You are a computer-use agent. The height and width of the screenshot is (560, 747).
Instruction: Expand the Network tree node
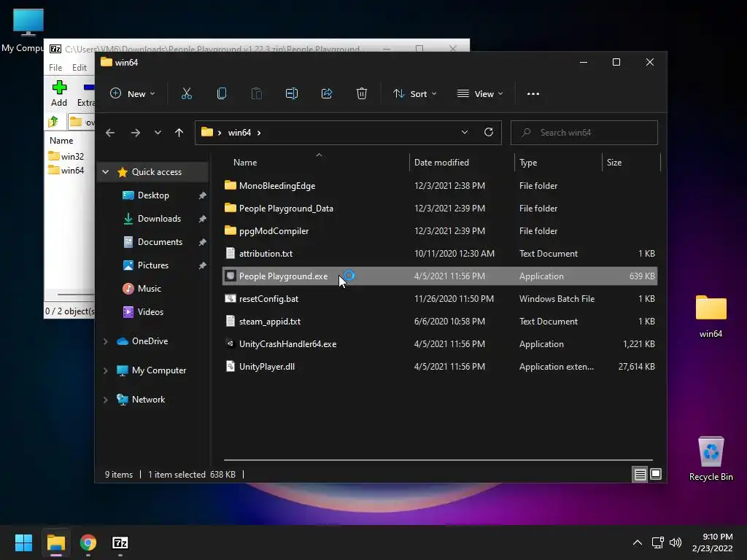point(106,400)
